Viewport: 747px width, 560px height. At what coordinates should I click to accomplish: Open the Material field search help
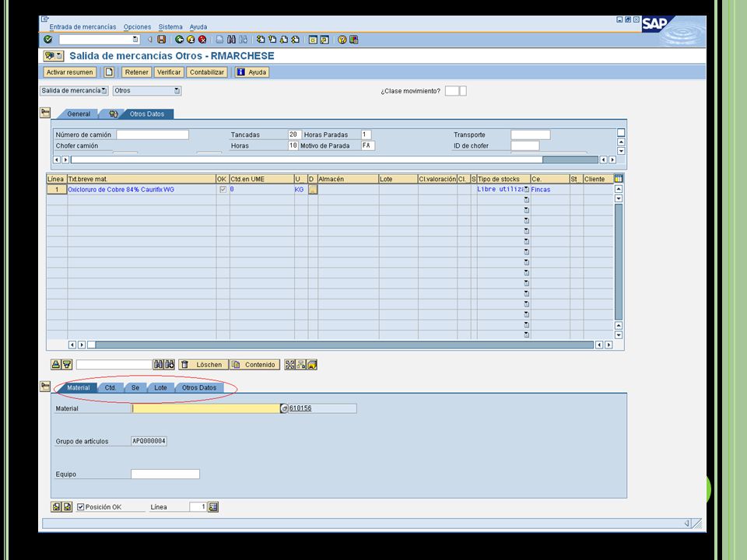284,408
